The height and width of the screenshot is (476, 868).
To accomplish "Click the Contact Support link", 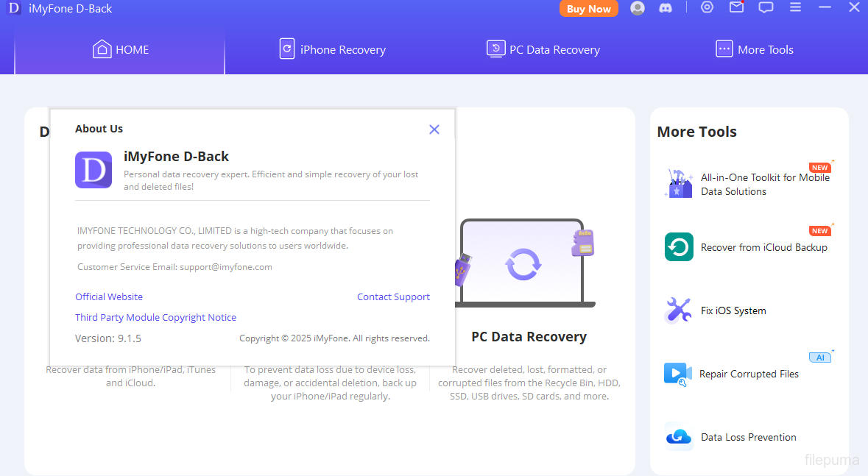I will tap(393, 297).
